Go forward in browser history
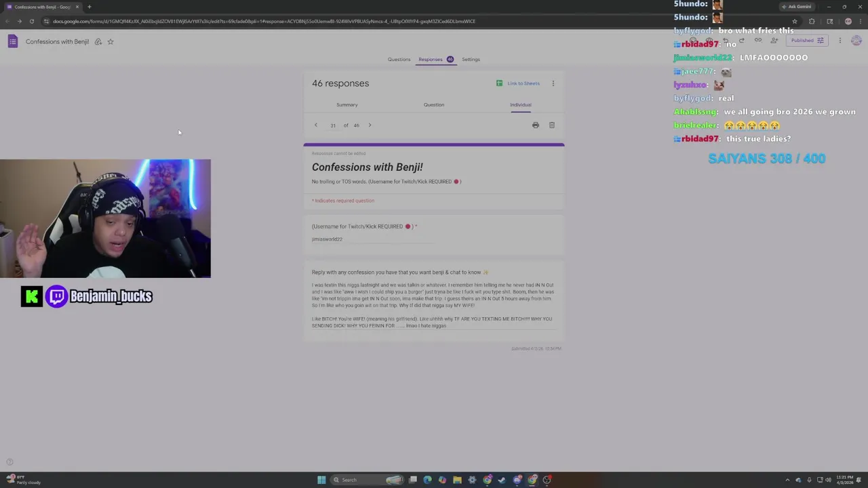The width and height of the screenshot is (868, 488). 19,21
